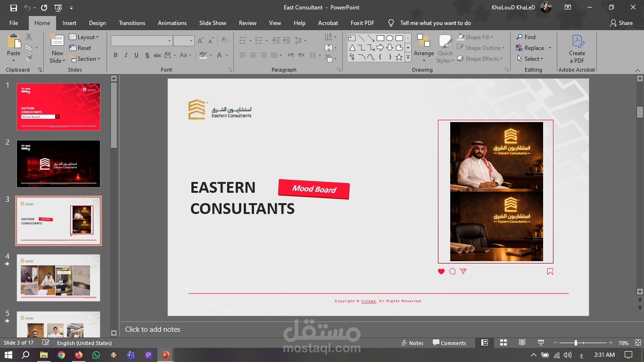
Task: Switch to the Animations tab
Action: [x=172, y=23]
